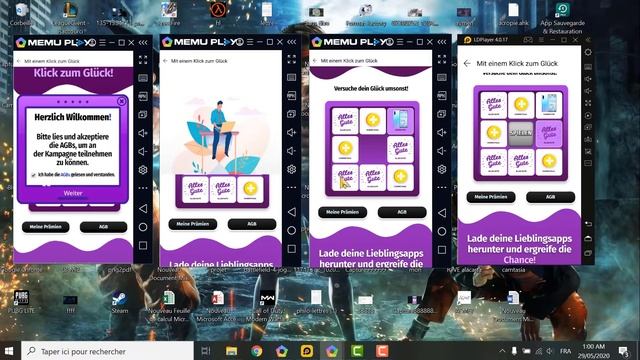
Task: Show hidden tray icons chevron
Action: tap(502, 351)
